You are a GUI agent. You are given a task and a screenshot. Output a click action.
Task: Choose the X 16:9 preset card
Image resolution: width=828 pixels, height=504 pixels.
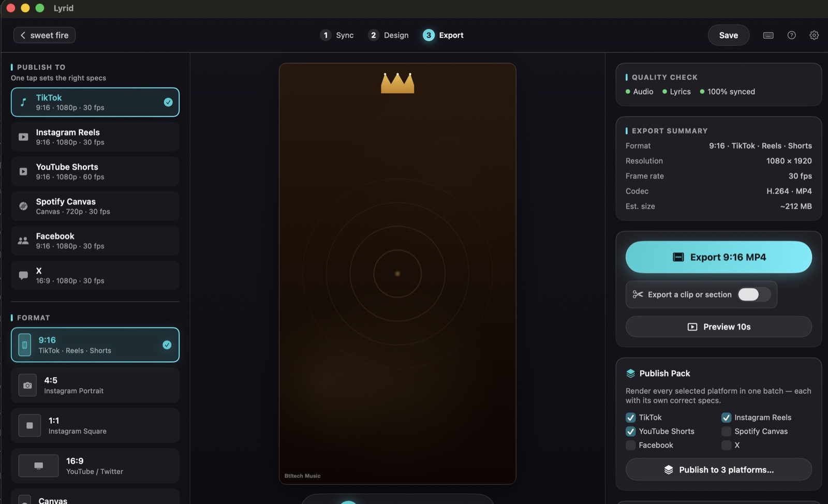95,275
